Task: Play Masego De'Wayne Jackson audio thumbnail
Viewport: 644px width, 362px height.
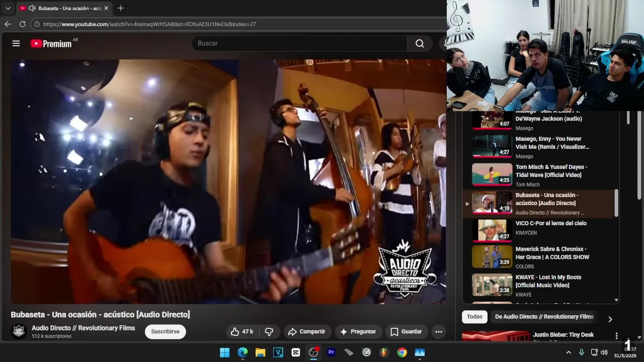Action: pyautogui.click(x=492, y=120)
